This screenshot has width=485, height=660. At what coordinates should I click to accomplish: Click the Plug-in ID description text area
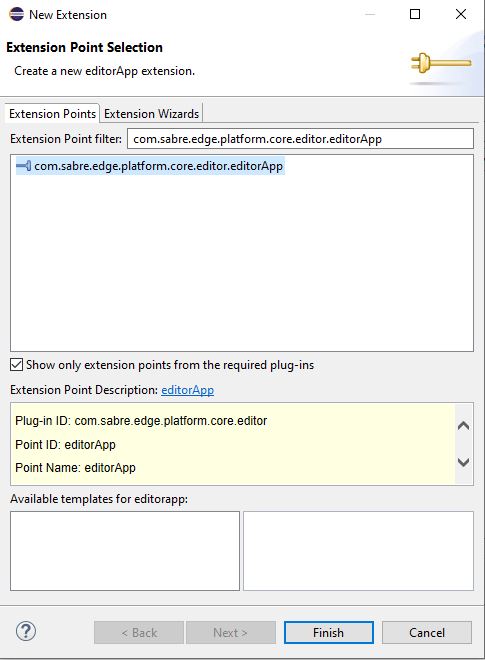click(233, 444)
